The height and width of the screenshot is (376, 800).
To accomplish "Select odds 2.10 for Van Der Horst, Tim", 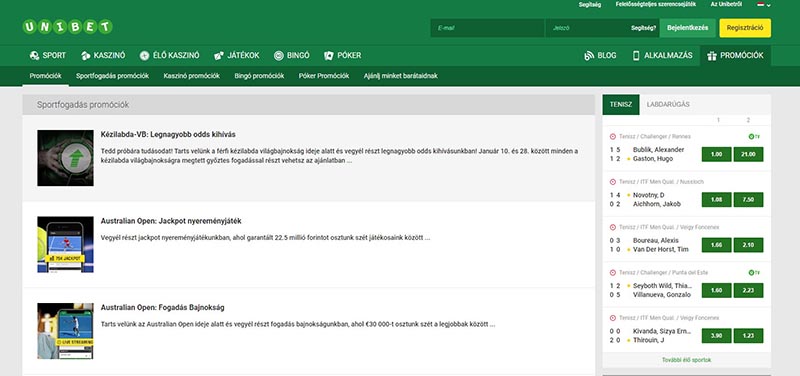I will pyautogui.click(x=748, y=245).
